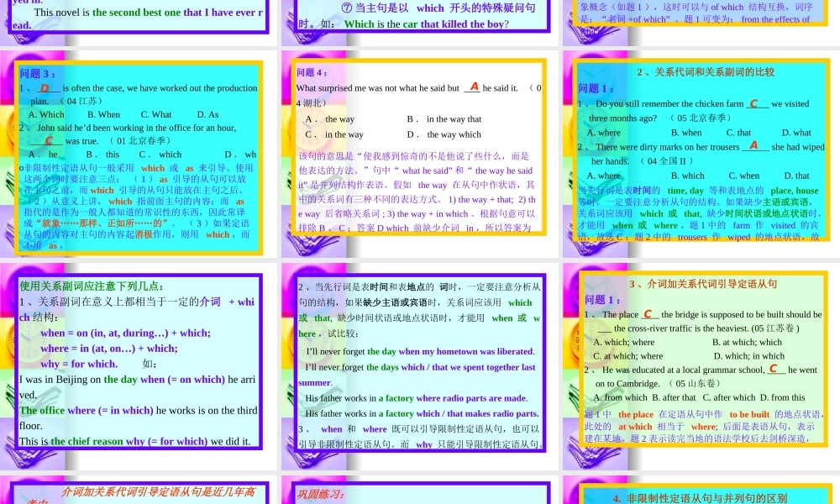Select option 'D. from this'
The width and height of the screenshot is (840, 504).
782,397
